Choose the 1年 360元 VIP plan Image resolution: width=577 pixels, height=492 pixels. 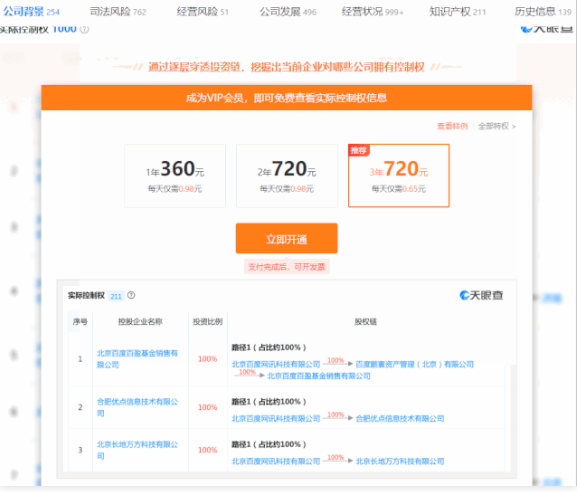tap(175, 176)
